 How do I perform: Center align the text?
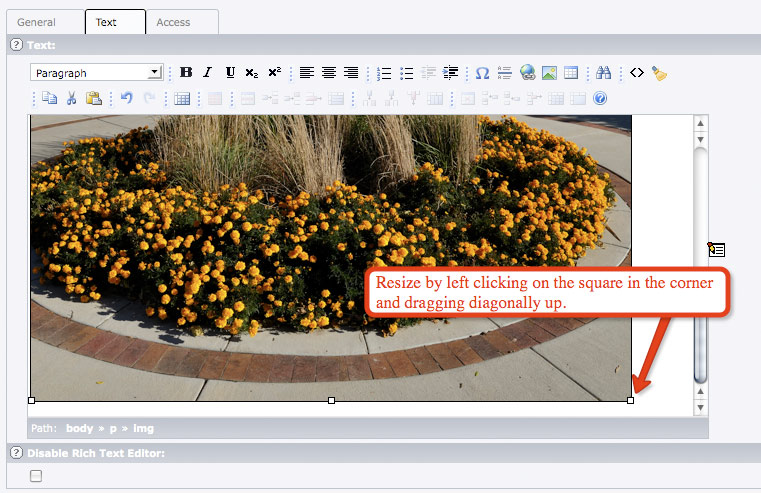(328, 73)
